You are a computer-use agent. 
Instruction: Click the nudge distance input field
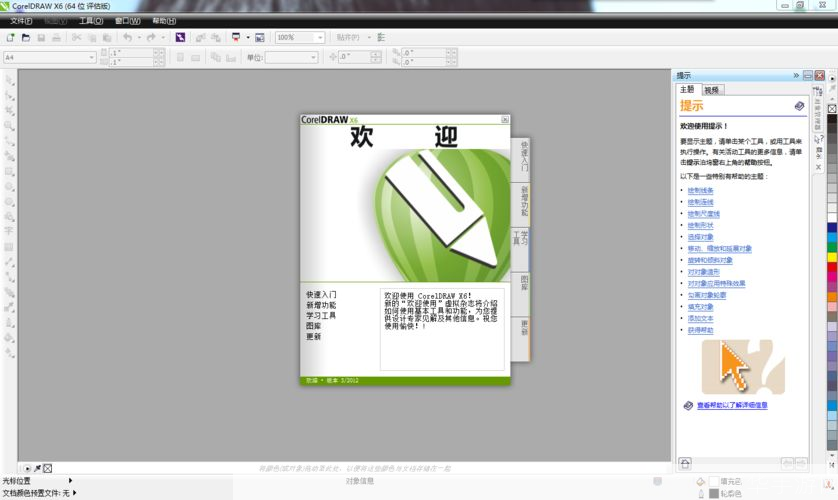[354, 57]
